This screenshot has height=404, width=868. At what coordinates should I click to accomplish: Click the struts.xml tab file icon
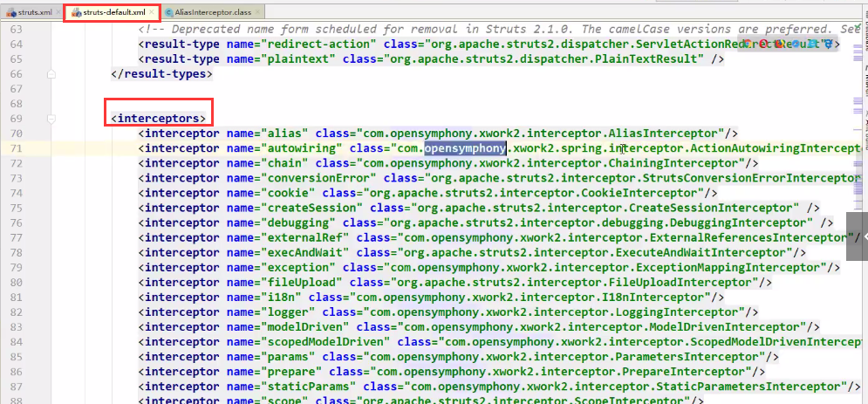click(9, 13)
